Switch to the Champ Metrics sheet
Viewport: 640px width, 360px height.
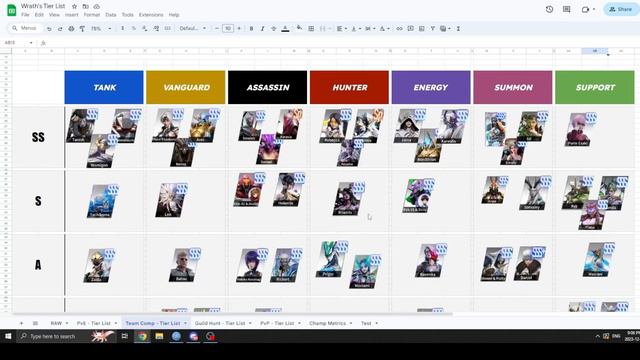pos(327,323)
